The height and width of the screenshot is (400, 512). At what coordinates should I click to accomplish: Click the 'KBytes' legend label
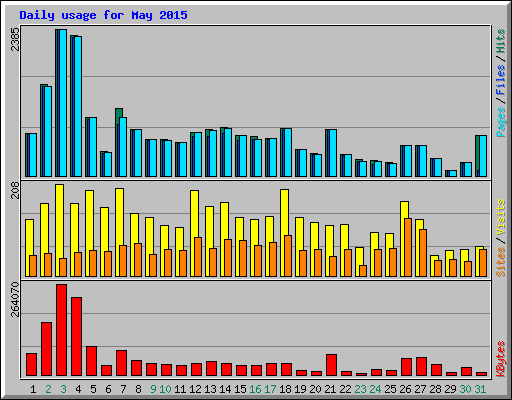501,359
